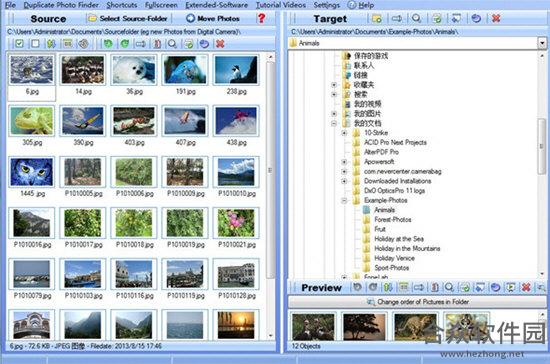550x364 pixels.
Task: Click green rotate-right icon in Source toolbar
Action: pos(125,44)
